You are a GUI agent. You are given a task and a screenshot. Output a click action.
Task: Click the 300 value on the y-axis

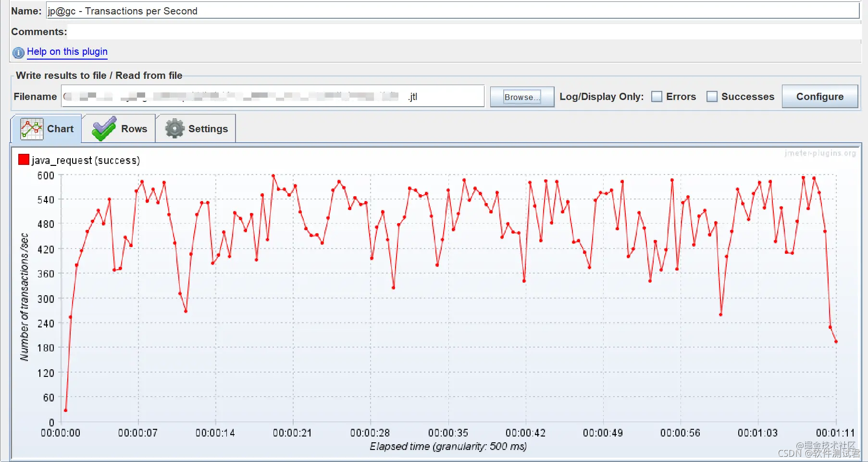click(x=46, y=299)
